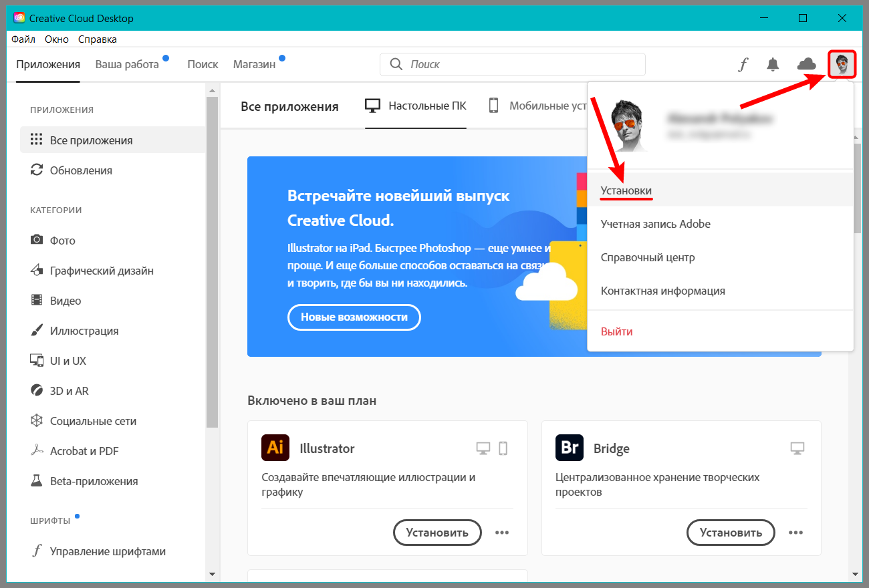The width and height of the screenshot is (869, 588).
Task: Click Новые возможности button
Action: [x=354, y=317]
